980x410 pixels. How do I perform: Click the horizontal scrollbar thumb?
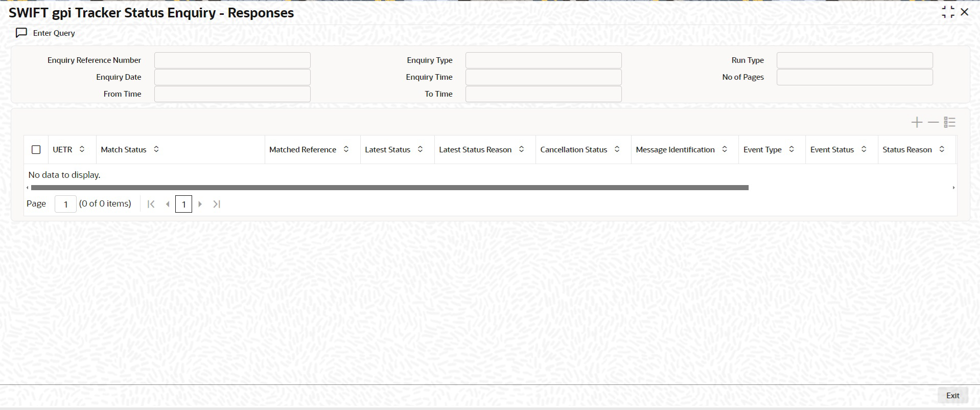click(390, 188)
